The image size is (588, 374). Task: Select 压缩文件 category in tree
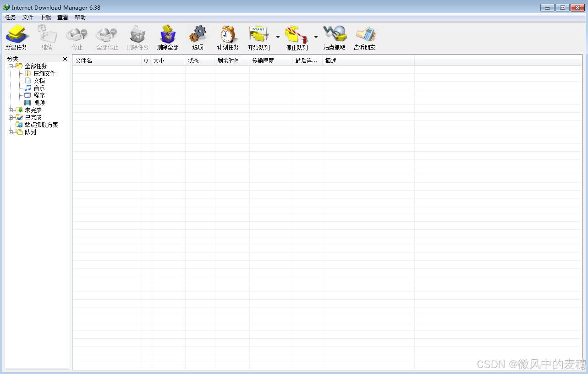click(44, 73)
